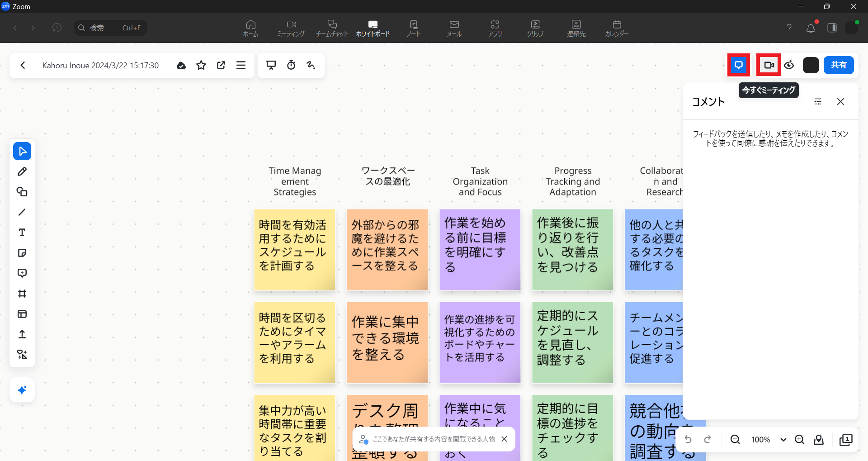Switch to the チームチャット tab
Image resolution: width=868 pixels, height=461 pixels.
(x=332, y=28)
